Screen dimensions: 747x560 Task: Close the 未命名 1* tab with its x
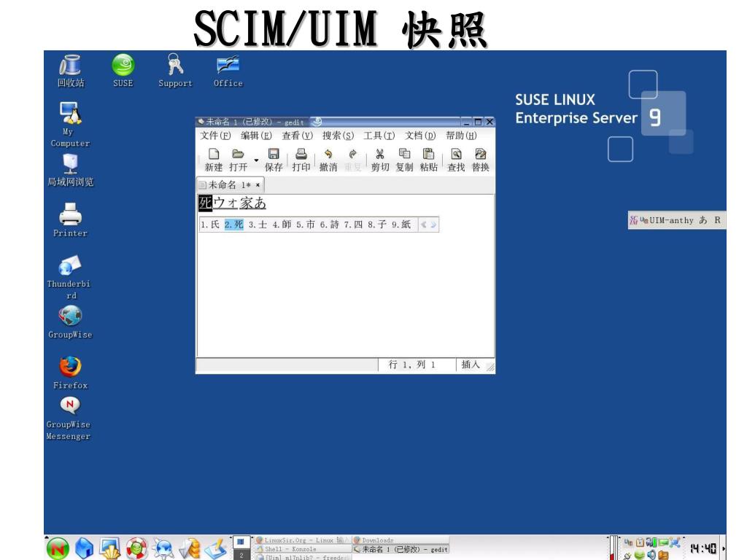coord(258,184)
